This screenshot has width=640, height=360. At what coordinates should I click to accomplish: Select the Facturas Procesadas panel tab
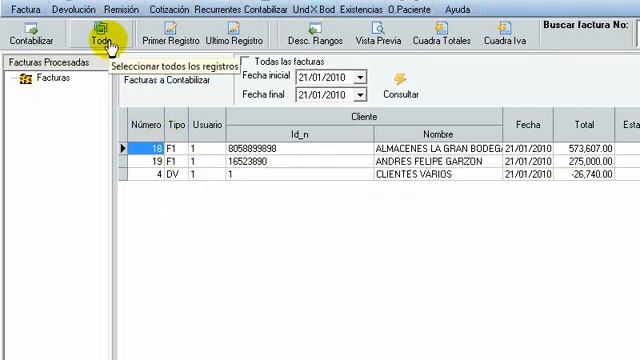tap(49, 62)
